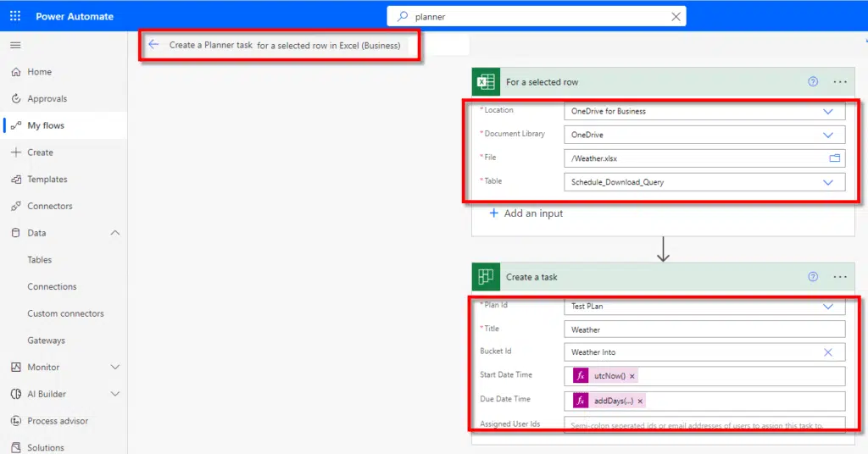Expand the Plan Id dropdown
This screenshot has width=868, height=454.
click(x=828, y=307)
